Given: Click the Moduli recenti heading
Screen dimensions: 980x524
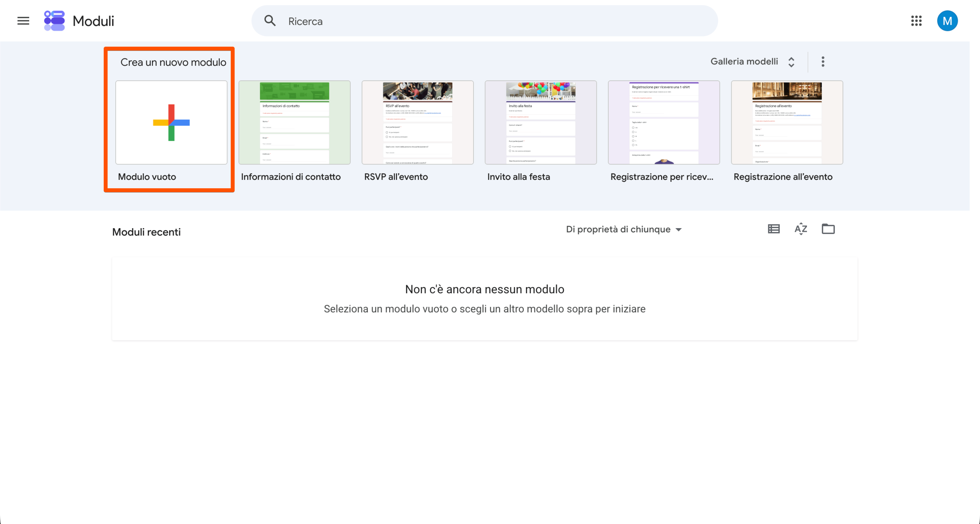Looking at the screenshot, I should click(146, 232).
